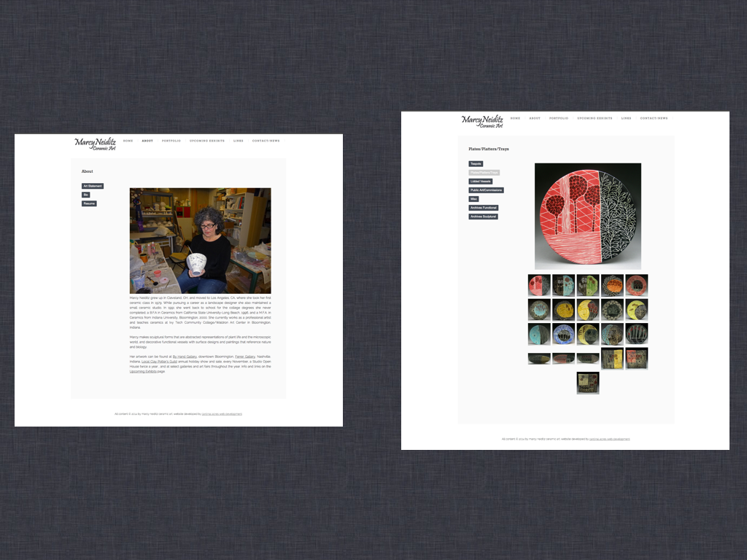
Task: Select the last single thumbnail in the bottom row
Action: (x=587, y=383)
